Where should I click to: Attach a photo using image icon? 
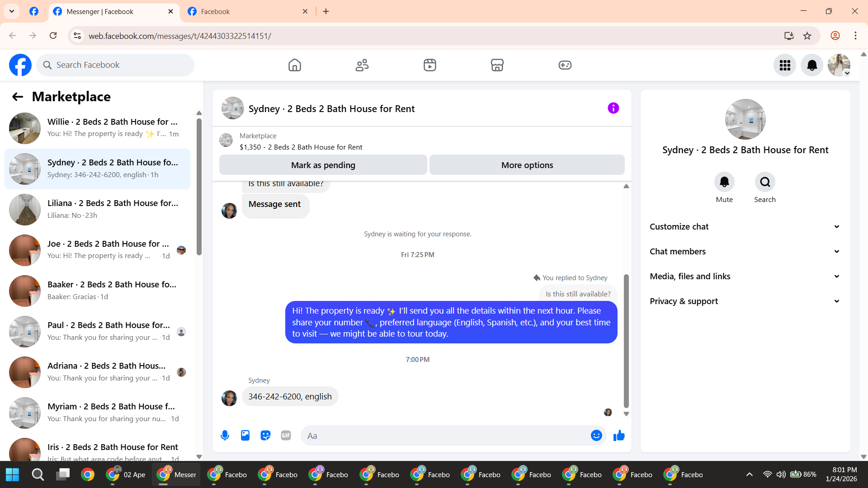tap(245, 436)
